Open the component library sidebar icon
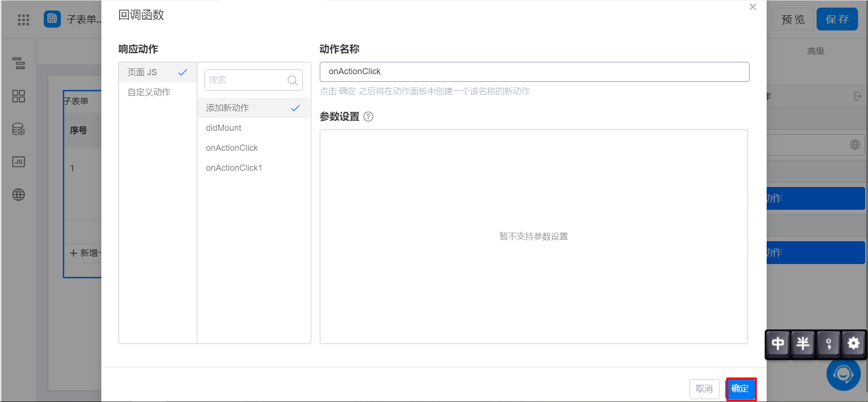 [19, 96]
